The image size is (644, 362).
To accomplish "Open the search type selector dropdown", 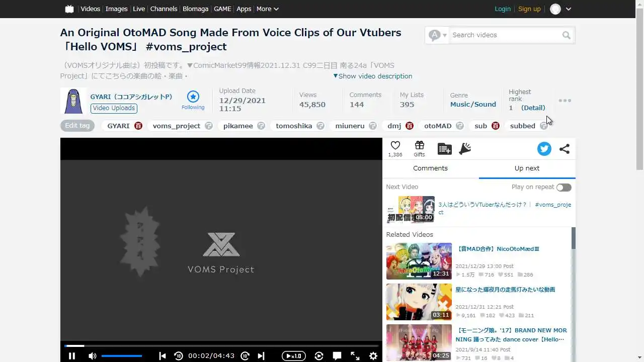I will pyautogui.click(x=437, y=35).
